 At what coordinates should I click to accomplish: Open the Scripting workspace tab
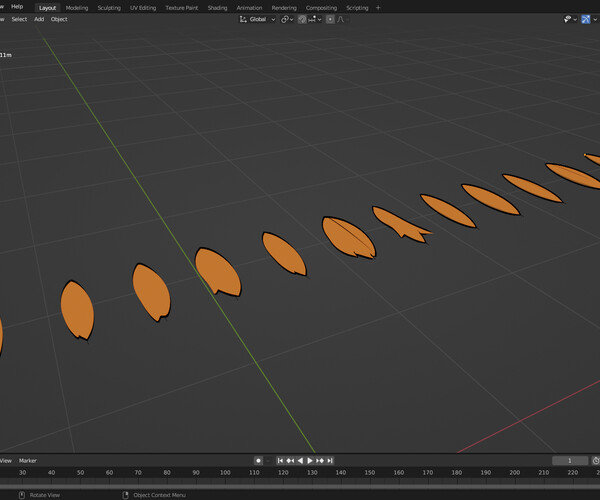tap(357, 8)
